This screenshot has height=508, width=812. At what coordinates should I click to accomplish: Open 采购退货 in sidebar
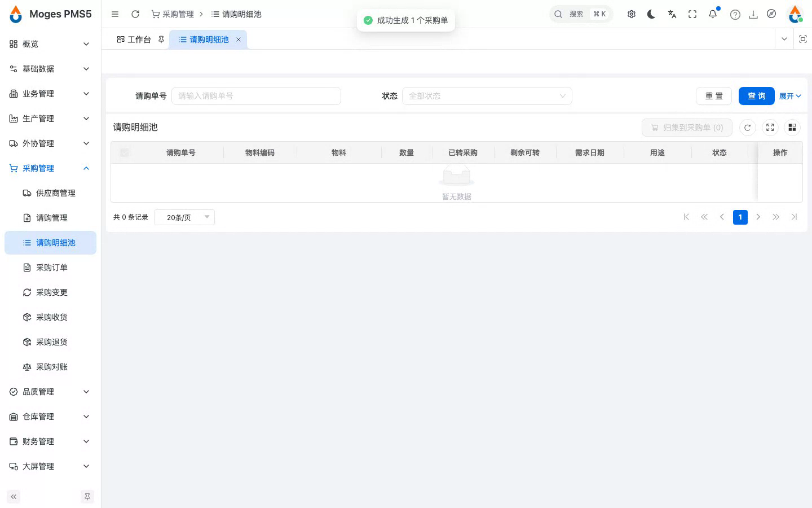tap(50, 342)
